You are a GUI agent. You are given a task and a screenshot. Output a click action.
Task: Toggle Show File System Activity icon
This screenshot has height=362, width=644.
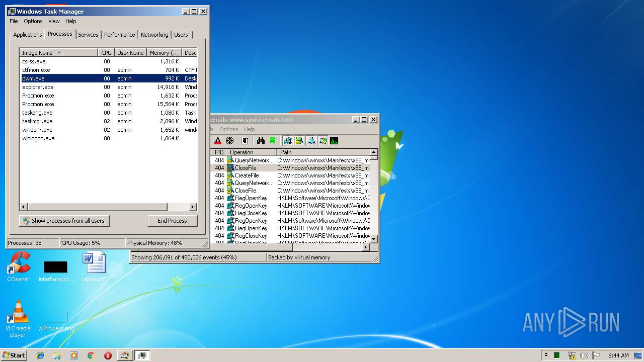tap(299, 141)
